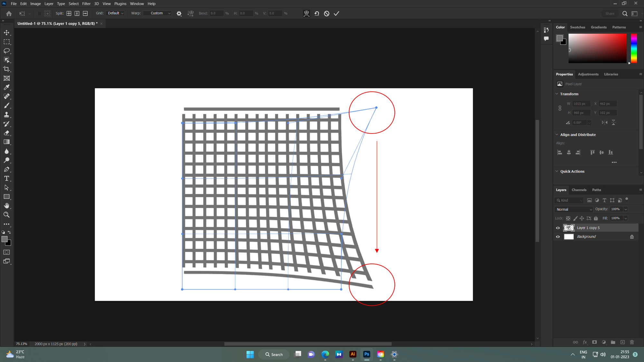Commit the warp transformation with the checkmark

coord(336,13)
